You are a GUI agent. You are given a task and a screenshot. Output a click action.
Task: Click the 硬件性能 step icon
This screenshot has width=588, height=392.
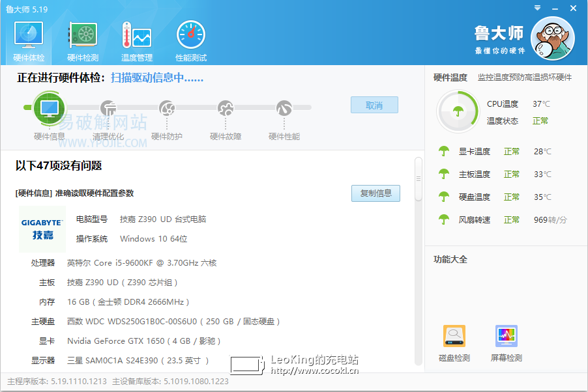pyautogui.click(x=284, y=108)
